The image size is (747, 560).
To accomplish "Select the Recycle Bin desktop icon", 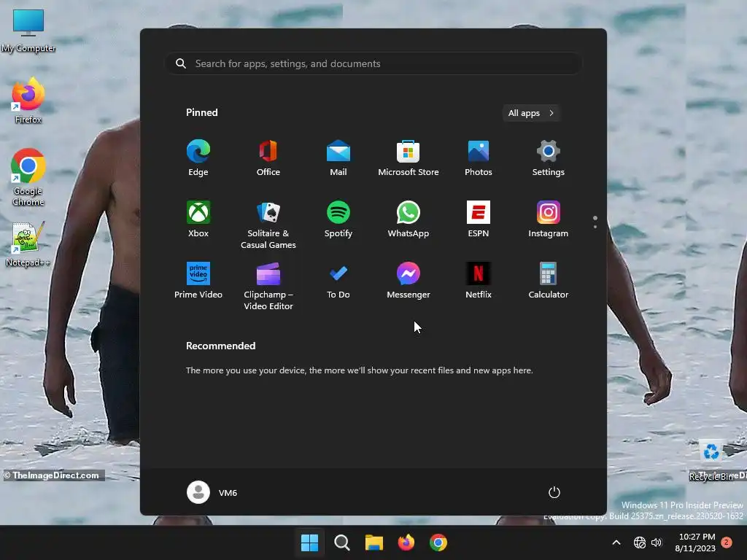I will click(711, 461).
